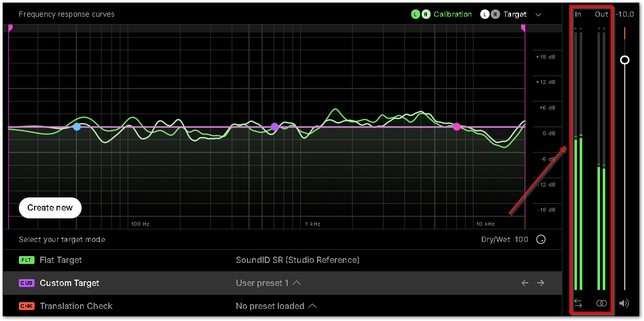
Task: Click the +18 dB scale label
Action: 546,57
